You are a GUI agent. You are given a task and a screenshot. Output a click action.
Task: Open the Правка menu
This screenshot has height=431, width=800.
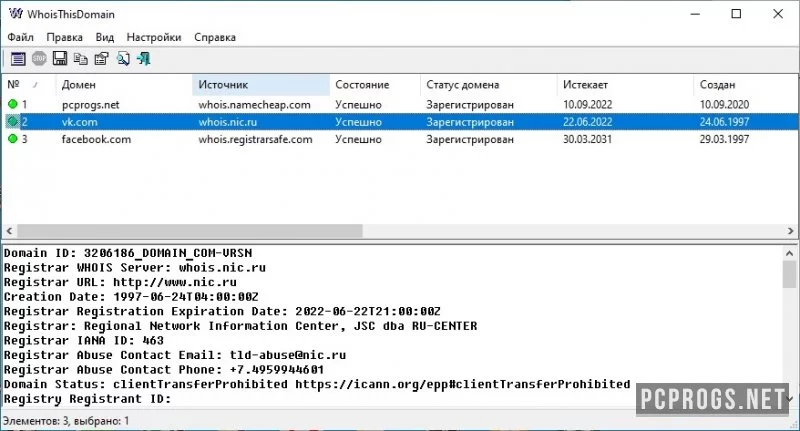(64, 37)
